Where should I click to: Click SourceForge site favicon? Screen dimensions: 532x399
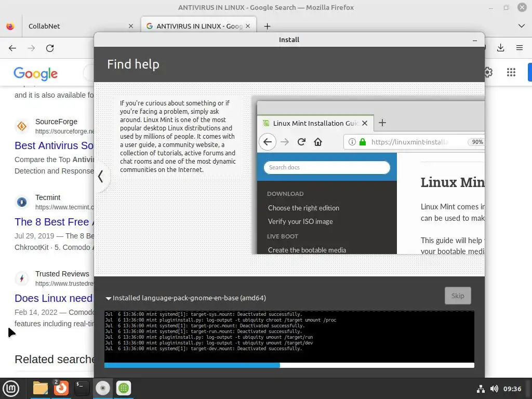tap(22, 126)
